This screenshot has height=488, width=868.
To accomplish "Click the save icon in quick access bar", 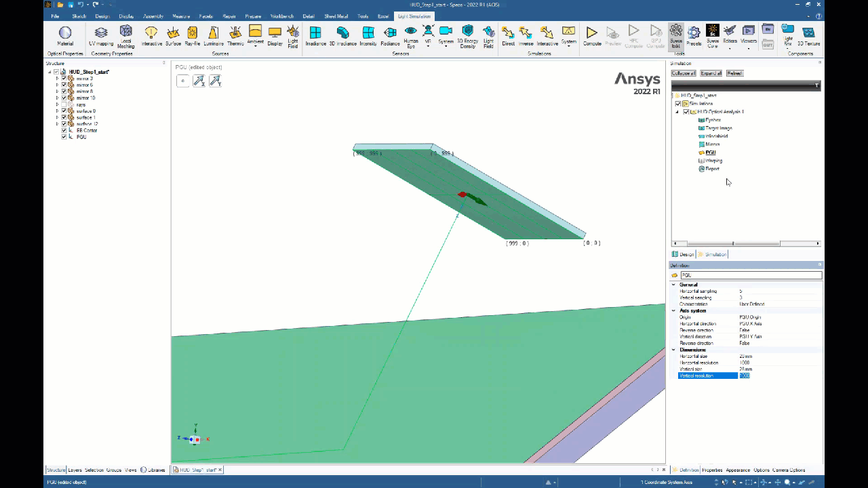I will pyautogui.click(x=70, y=5).
